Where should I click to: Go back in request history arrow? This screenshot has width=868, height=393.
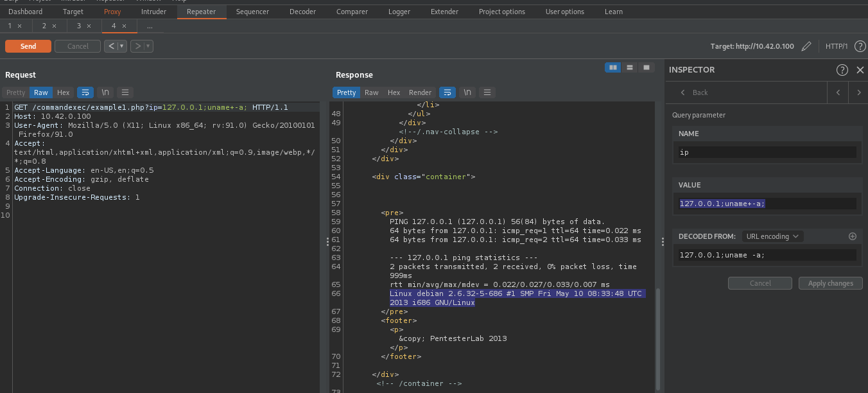[111, 46]
